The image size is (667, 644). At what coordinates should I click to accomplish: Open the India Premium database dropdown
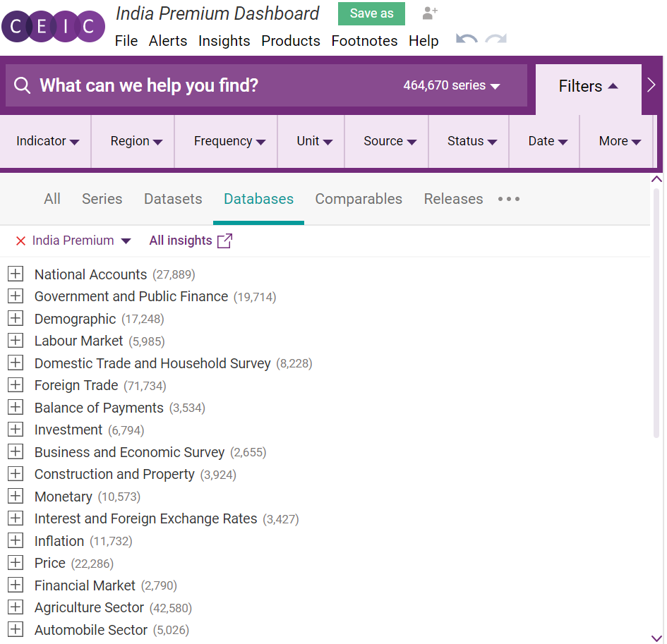(126, 241)
